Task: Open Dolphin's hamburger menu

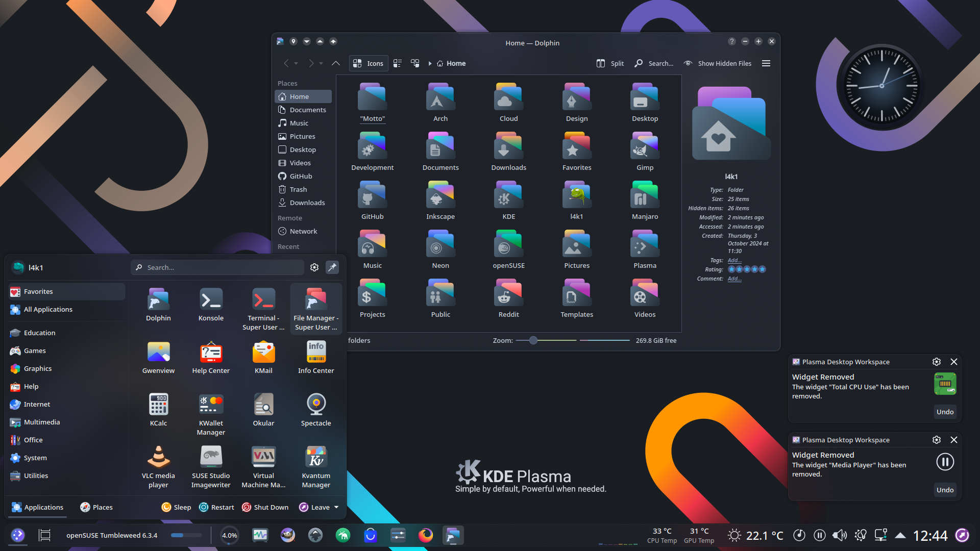Action: [x=766, y=63]
